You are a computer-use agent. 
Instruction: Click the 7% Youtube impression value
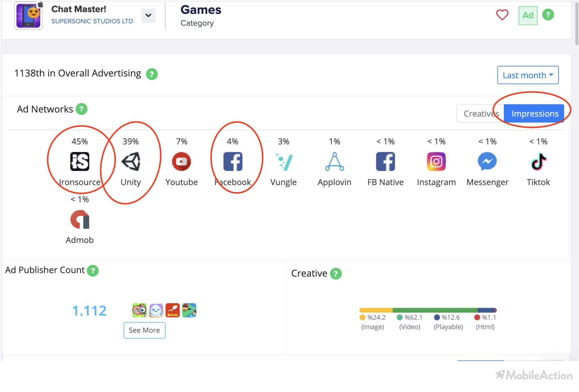(x=182, y=141)
